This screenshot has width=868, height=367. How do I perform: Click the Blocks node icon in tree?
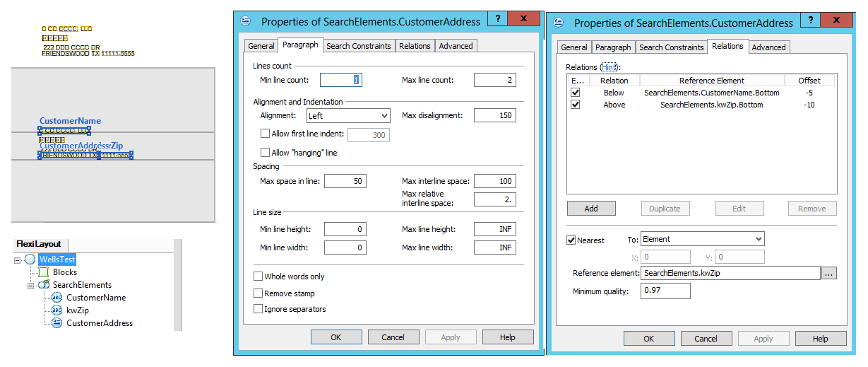click(x=43, y=272)
